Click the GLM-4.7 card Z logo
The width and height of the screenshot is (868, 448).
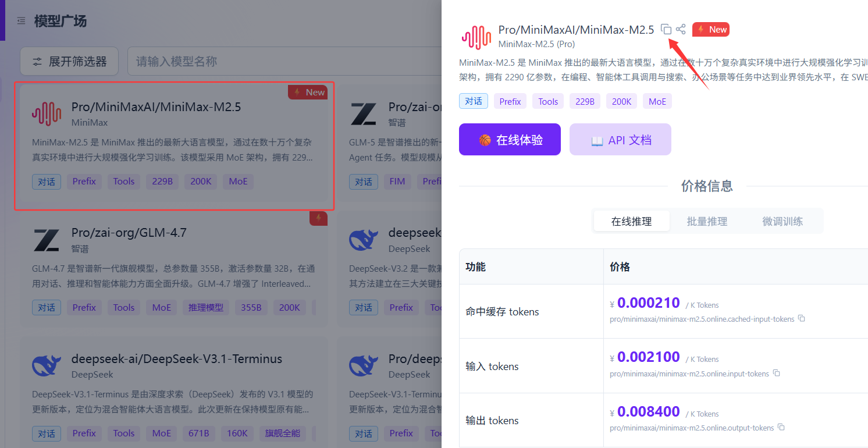47,240
